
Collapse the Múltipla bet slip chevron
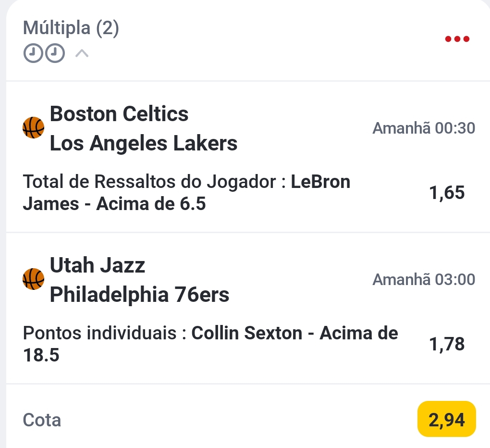coord(82,53)
